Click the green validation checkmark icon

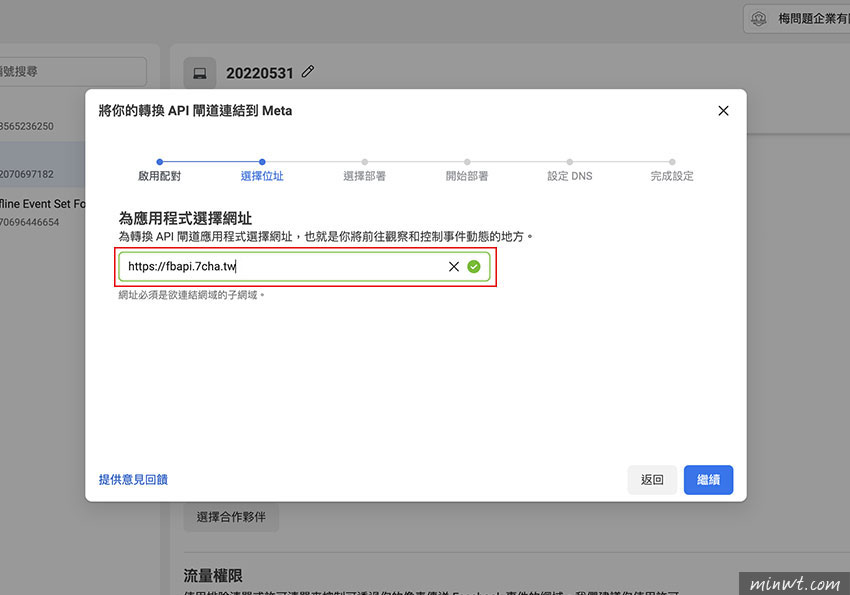coord(474,266)
